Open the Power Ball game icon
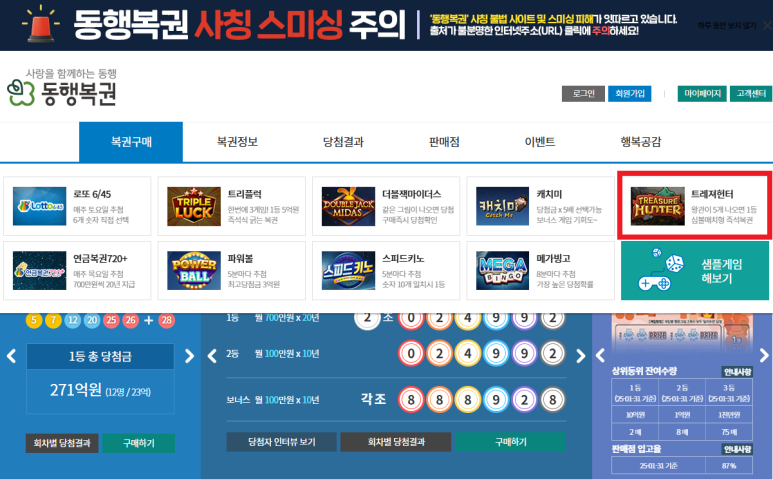 [x=194, y=271]
